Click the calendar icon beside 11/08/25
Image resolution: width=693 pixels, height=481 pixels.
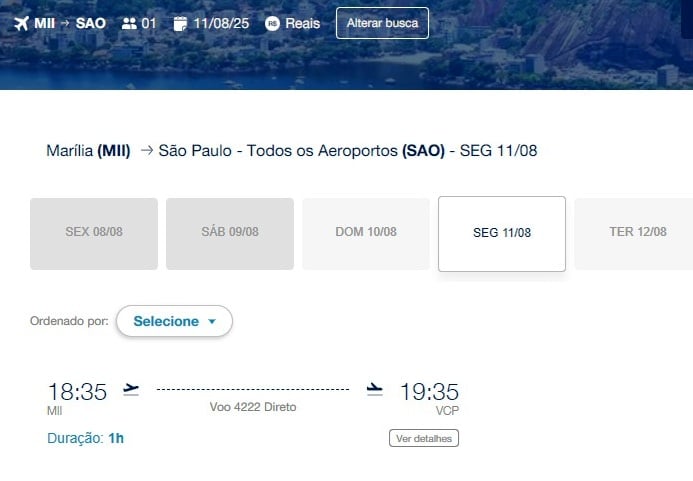180,23
